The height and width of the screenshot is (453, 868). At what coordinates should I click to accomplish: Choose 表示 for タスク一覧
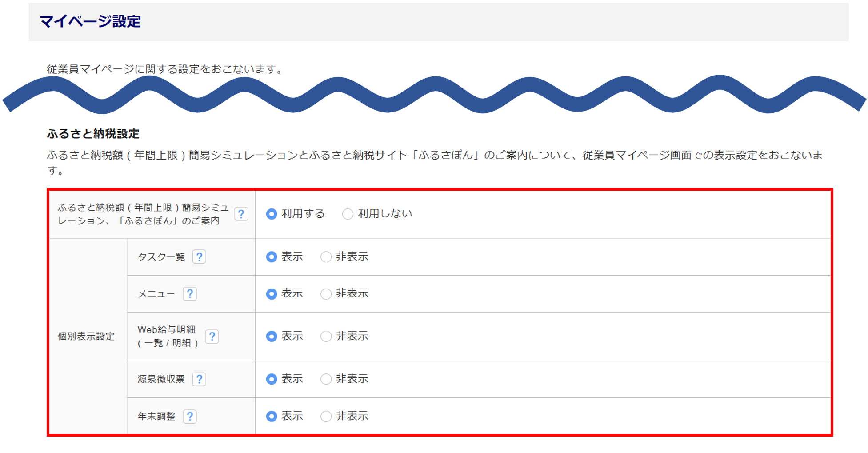272,257
